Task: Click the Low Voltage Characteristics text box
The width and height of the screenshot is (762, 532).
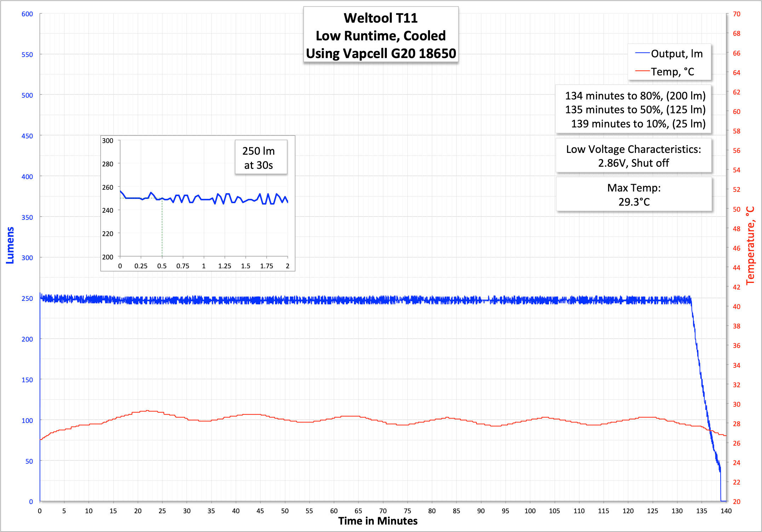Action: click(x=633, y=156)
